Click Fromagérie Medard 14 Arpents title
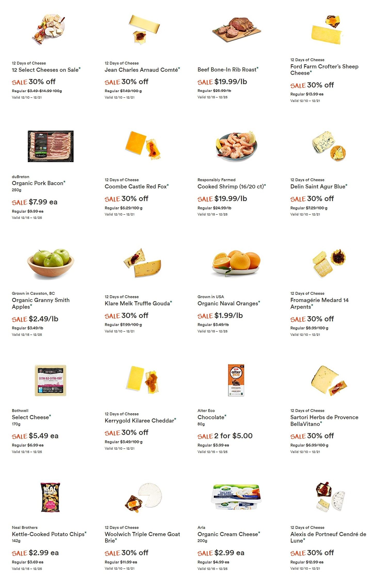 pos(319,303)
